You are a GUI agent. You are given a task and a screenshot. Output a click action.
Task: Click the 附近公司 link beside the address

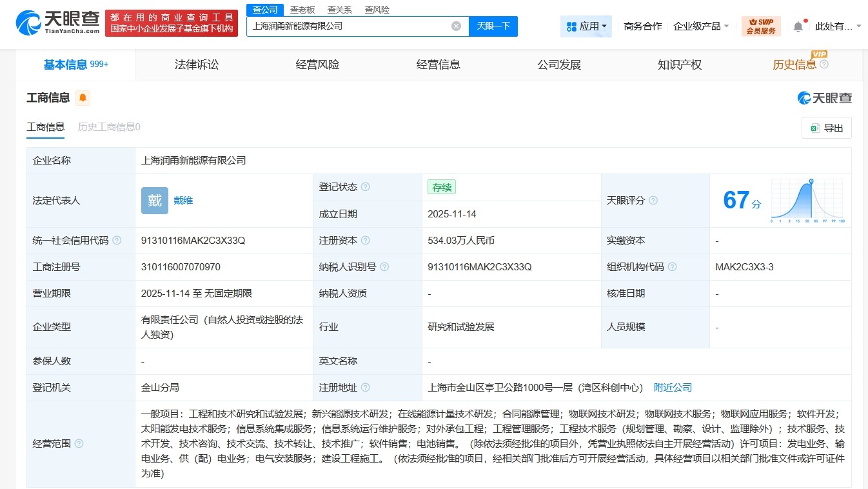tap(673, 387)
